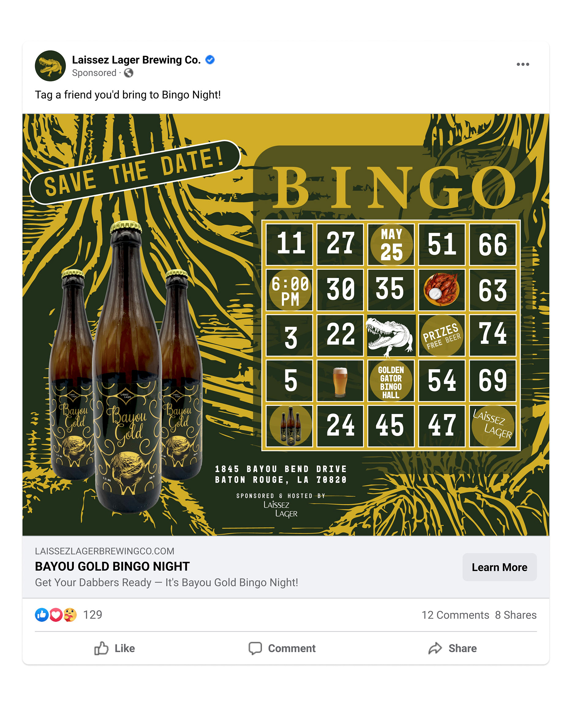View the 129 reactions count
The width and height of the screenshot is (588, 704).
[92, 615]
